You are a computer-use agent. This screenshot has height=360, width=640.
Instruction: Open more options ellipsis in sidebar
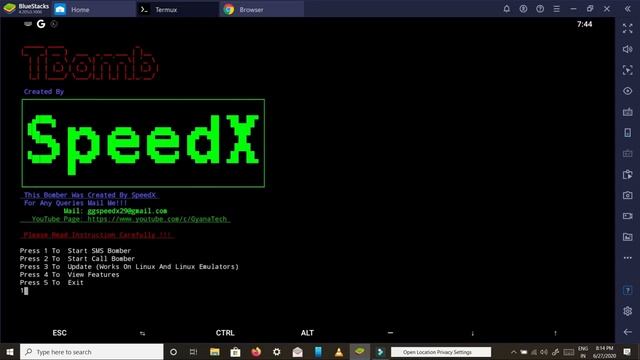[628, 258]
